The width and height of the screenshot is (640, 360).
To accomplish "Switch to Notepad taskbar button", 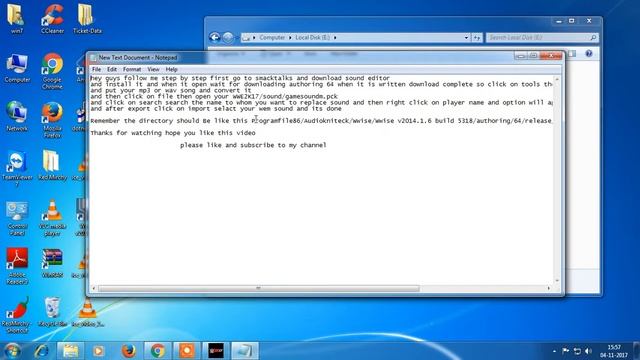I will click(245, 351).
